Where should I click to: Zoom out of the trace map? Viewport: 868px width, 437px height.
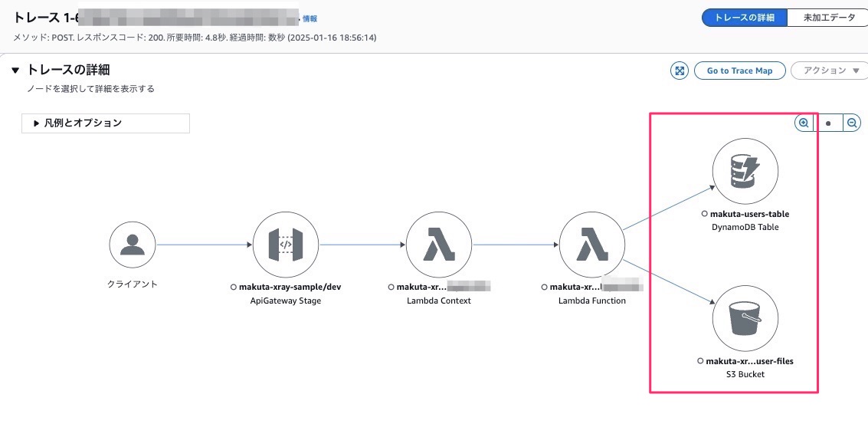pos(853,123)
